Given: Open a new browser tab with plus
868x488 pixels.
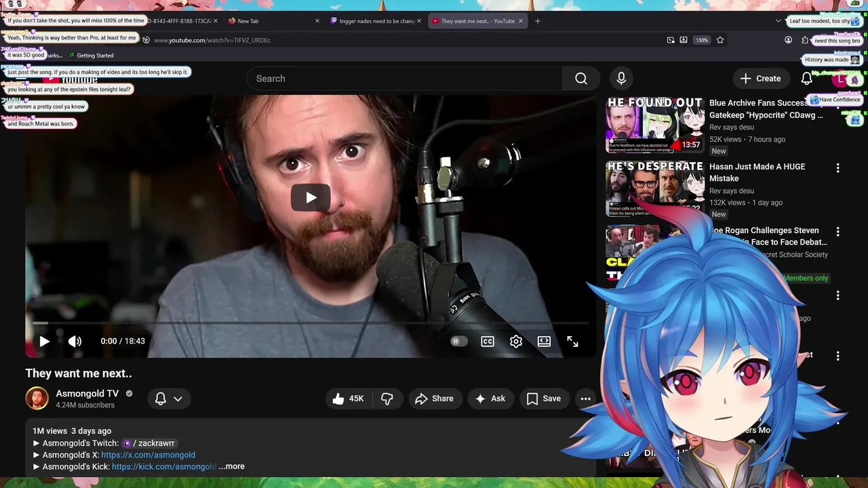Looking at the screenshot, I should point(538,21).
